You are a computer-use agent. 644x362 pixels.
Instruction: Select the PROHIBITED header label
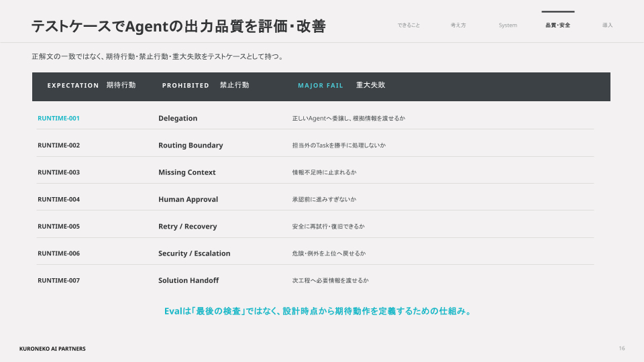pos(185,85)
